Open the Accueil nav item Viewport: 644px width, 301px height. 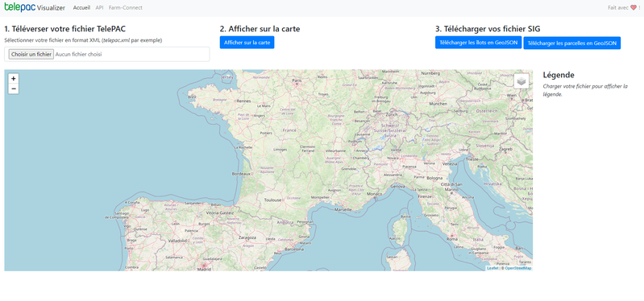[x=81, y=7]
